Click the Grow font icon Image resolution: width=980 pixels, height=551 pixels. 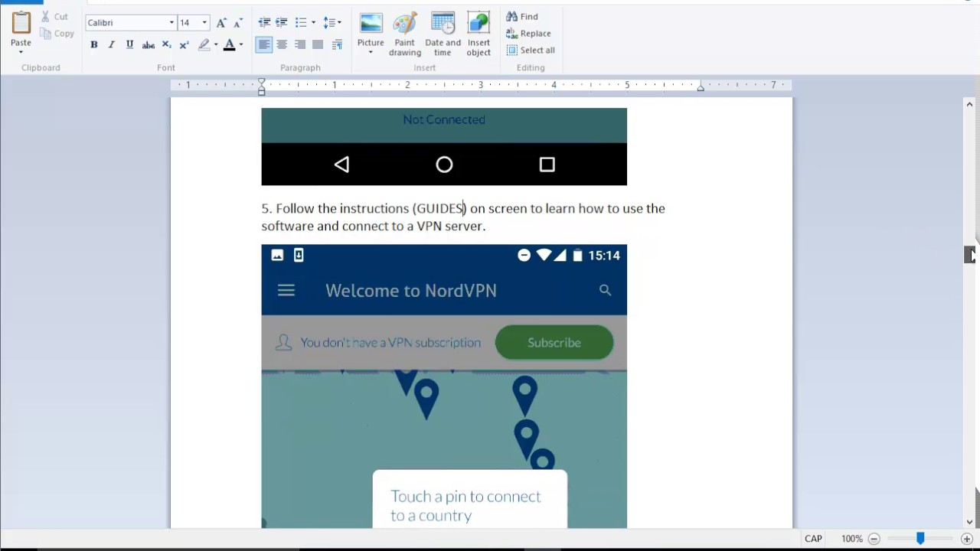click(221, 23)
